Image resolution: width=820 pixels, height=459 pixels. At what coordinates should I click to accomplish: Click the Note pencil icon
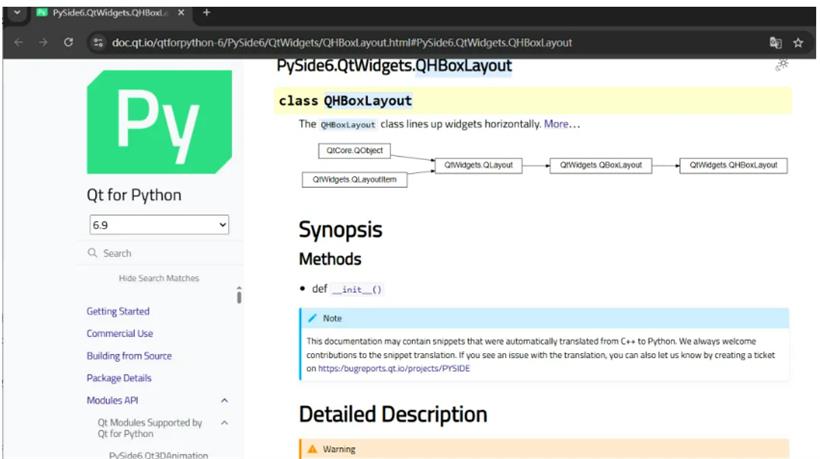click(313, 318)
